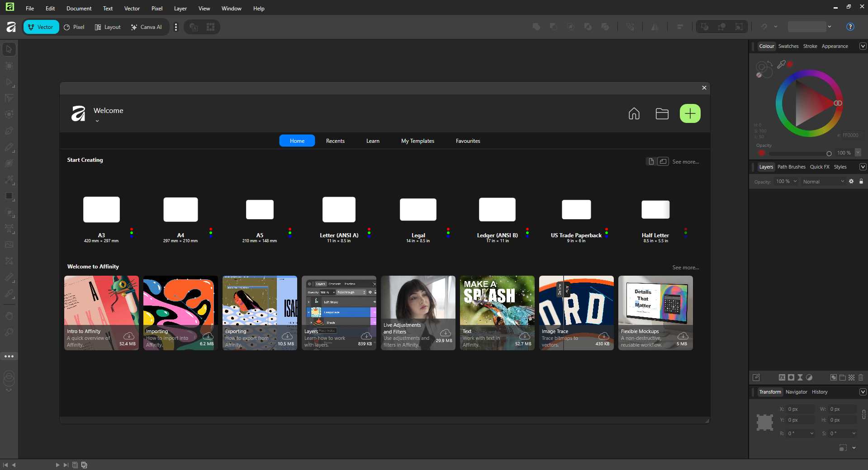This screenshot has width=868, height=470.
Task: Switch to the Learn tab
Action: (373, 141)
